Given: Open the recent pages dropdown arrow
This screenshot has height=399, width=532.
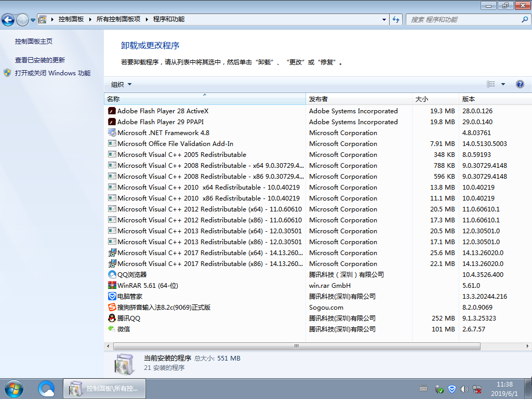Looking at the screenshot, I should click(x=33, y=20).
